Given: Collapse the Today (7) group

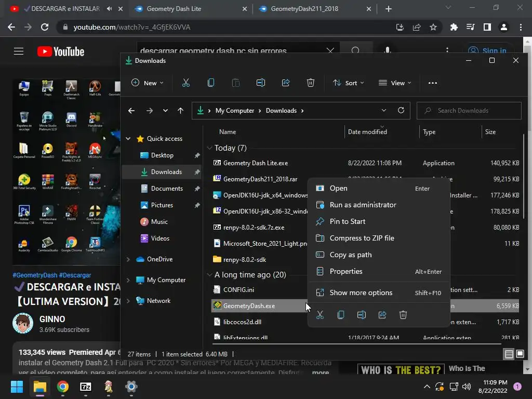Looking at the screenshot, I should coord(210,148).
